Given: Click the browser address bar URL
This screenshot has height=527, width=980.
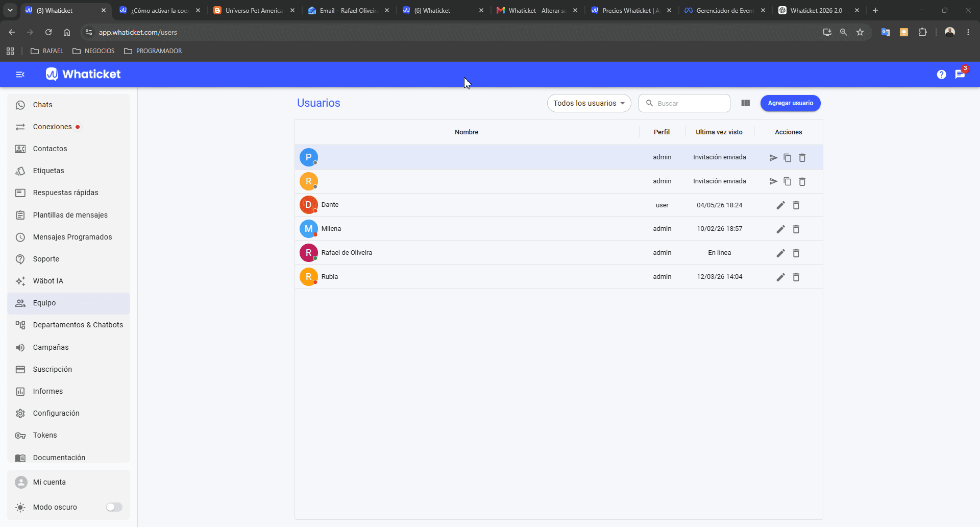Looking at the screenshot, I should point(138,32).
